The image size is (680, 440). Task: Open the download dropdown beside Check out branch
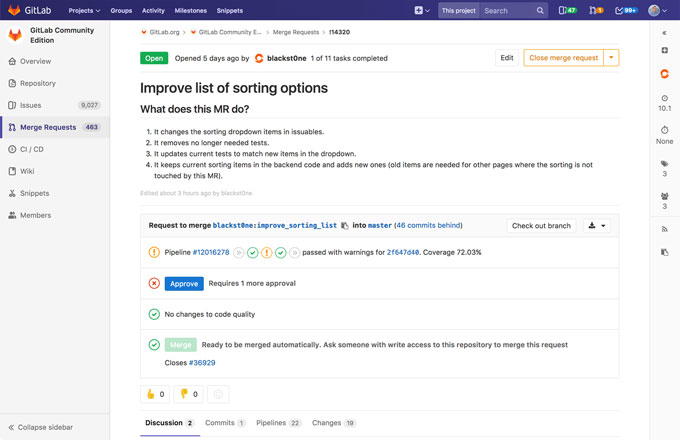tap(597, 226)
